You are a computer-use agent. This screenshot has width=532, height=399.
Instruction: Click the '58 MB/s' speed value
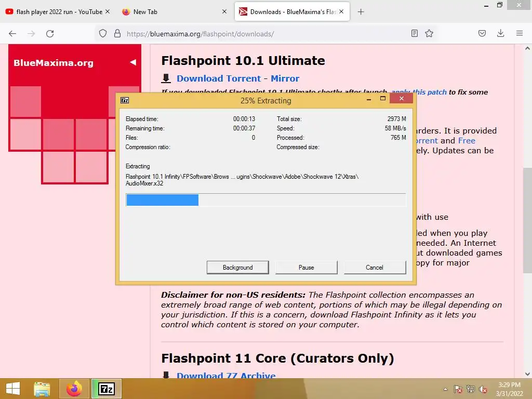pos(395,128)
